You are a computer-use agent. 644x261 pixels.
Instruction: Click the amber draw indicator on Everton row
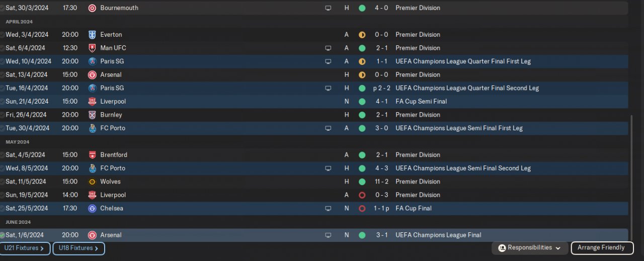pyautogui.click(x=362, y=35)
